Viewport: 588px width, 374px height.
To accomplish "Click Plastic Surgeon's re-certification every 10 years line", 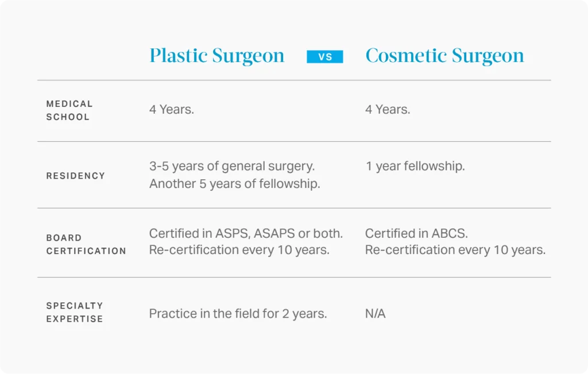I will tap(239, 250).
